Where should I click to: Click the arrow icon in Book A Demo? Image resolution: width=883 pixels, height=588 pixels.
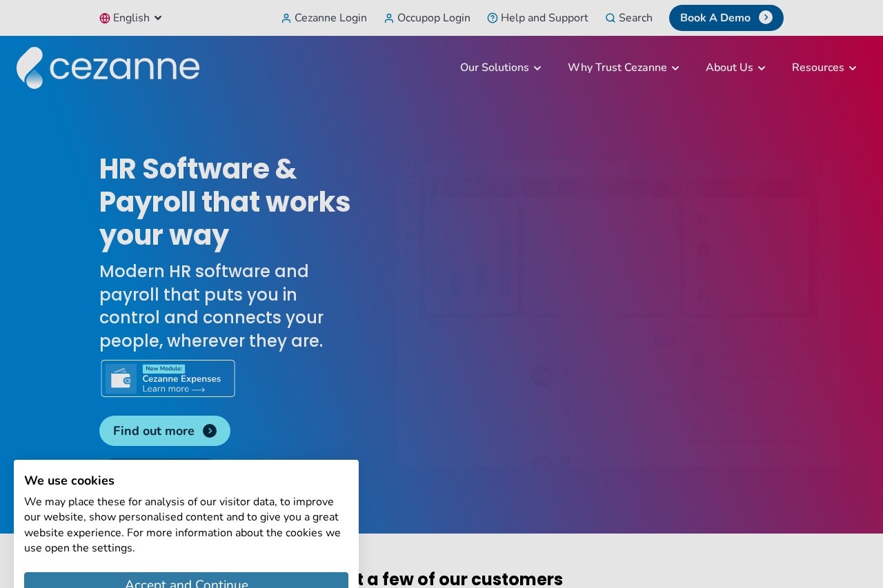point(766,18)
